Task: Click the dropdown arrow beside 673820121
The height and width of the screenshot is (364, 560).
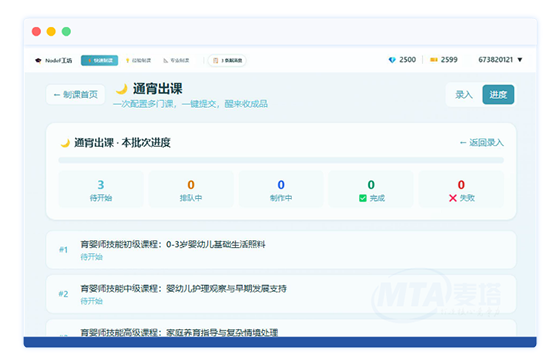Action: [x=520, y=60]
